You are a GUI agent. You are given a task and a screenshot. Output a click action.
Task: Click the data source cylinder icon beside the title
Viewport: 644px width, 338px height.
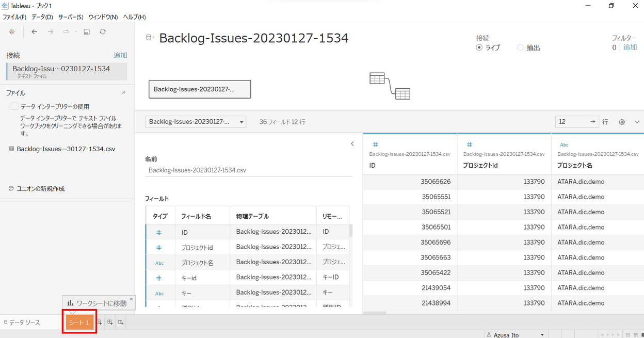(150, 37)
